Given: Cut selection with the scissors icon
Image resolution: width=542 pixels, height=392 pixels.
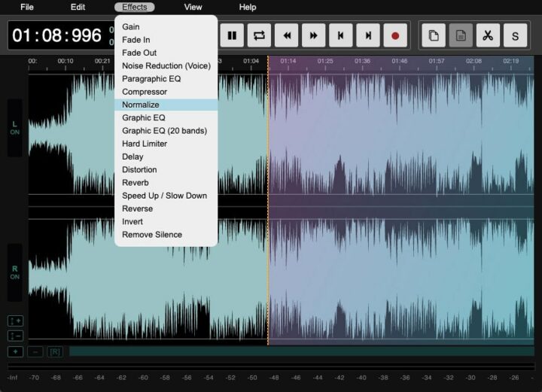Looking at the screenshot, I should [488, 35].
